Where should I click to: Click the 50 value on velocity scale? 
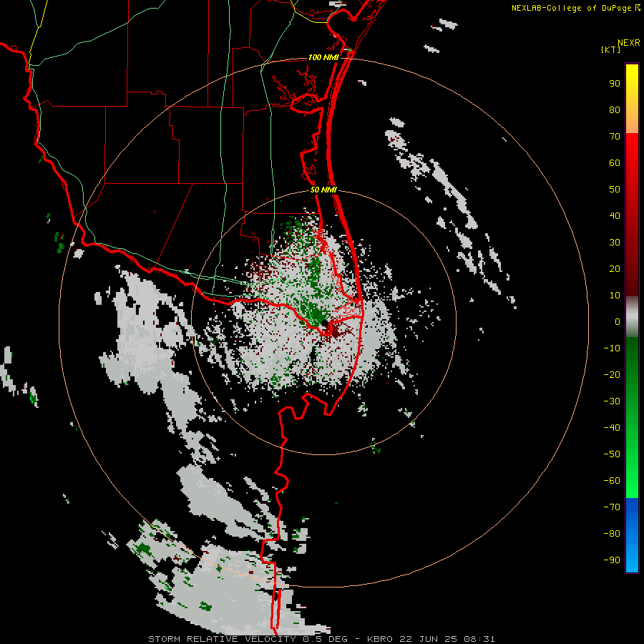pos(615,190)
